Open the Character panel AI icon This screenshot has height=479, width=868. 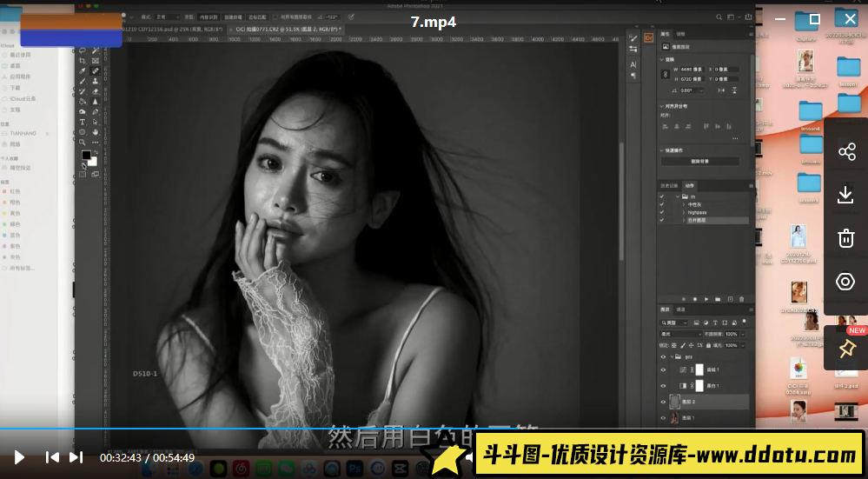coord(633,64)
